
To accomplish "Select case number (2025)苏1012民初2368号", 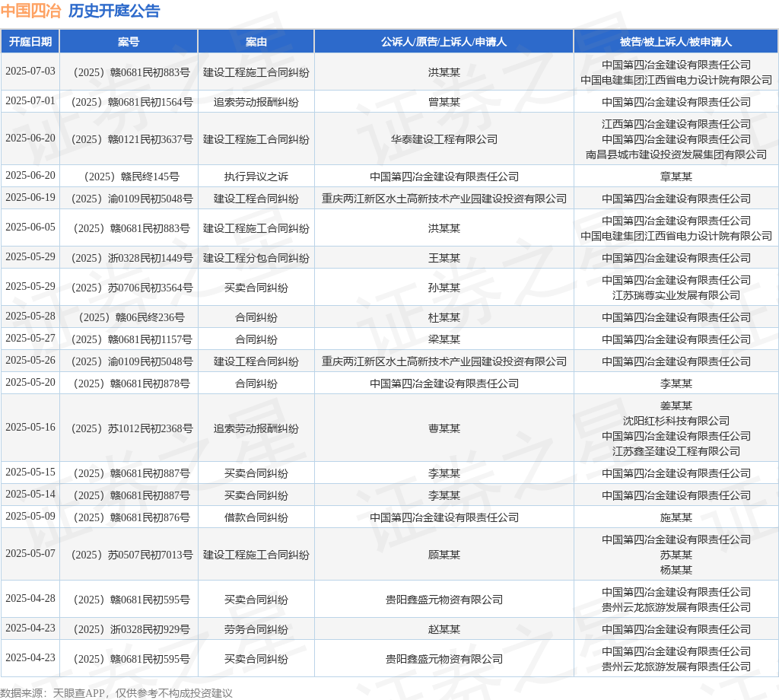I will click(x=132, y=428).
